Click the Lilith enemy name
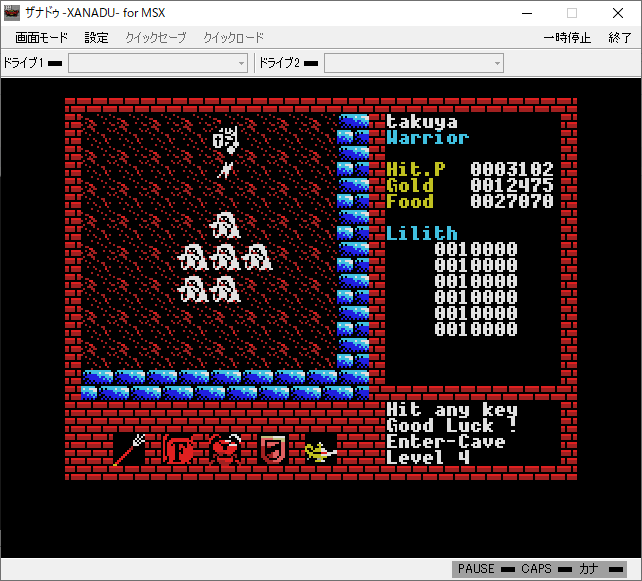The width and height of the screenshot is (642, 581). pos(422,233)
